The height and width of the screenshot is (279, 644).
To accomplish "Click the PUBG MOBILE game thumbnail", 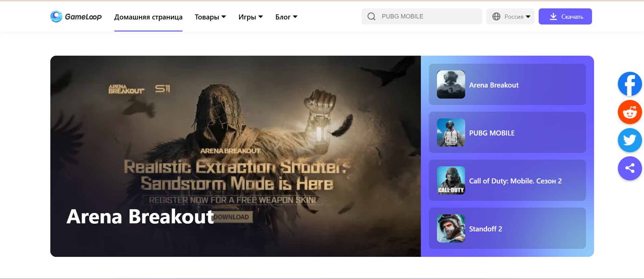I will click(x=451, y=132).
